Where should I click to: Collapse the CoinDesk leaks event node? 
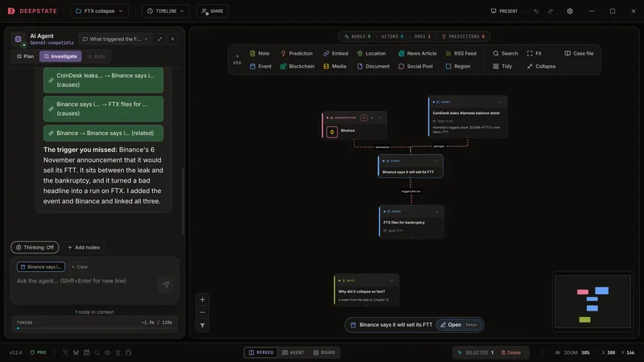click(500, 102)
